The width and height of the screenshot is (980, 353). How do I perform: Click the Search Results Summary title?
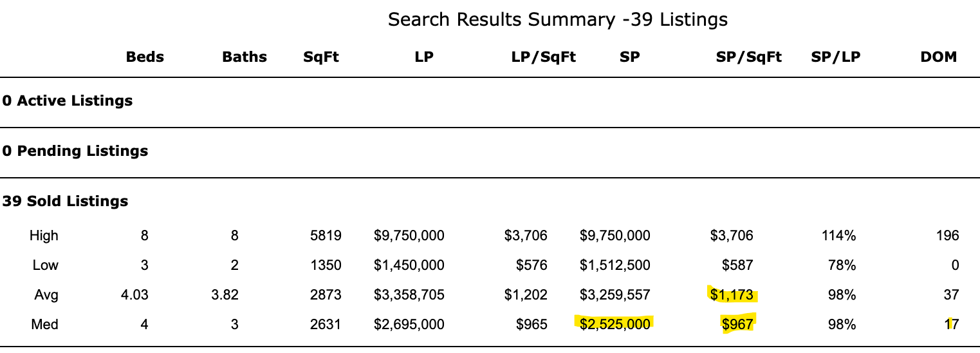point(557,19)
